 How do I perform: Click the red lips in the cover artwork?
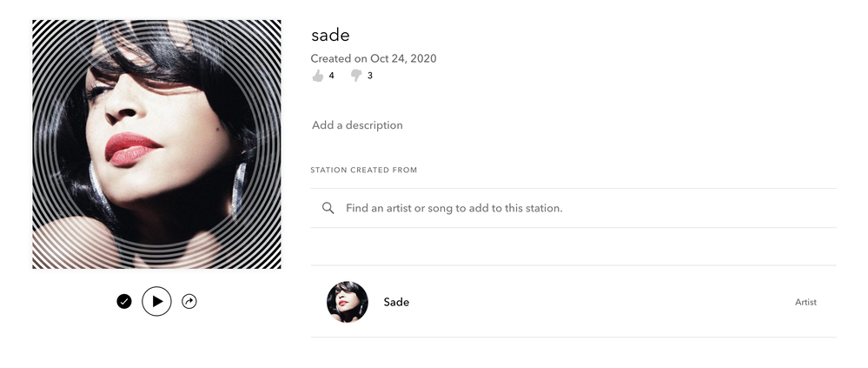130,148
